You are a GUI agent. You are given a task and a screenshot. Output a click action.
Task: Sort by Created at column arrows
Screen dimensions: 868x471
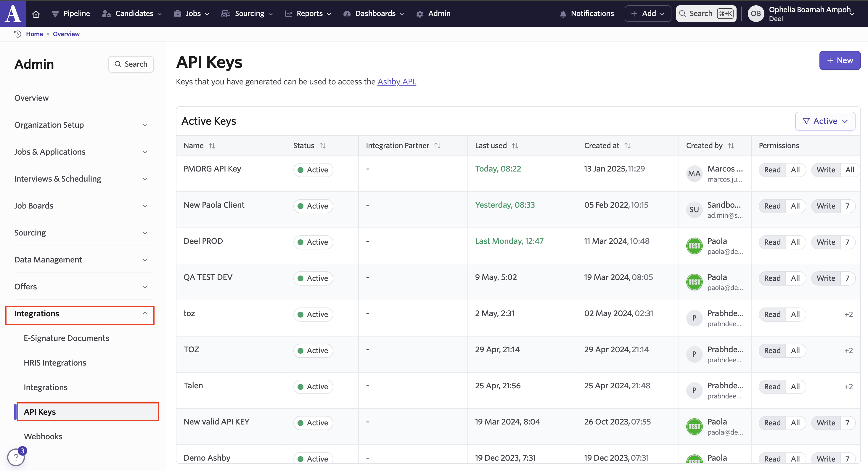[627, 146]
